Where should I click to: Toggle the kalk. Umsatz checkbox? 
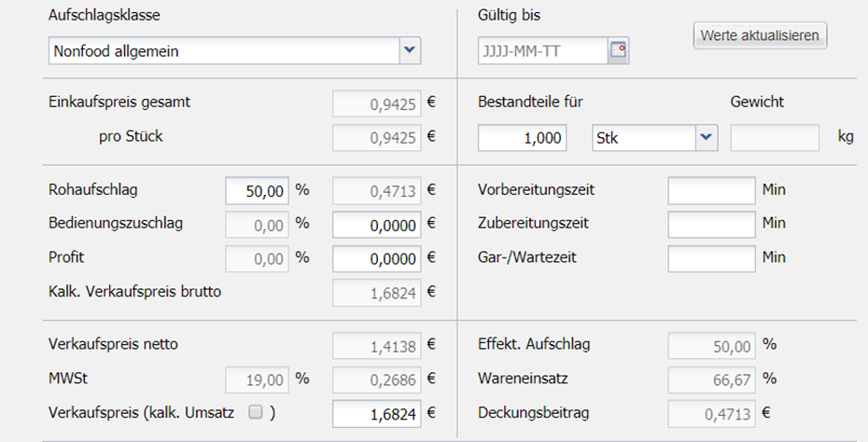[x=255, y=412]
